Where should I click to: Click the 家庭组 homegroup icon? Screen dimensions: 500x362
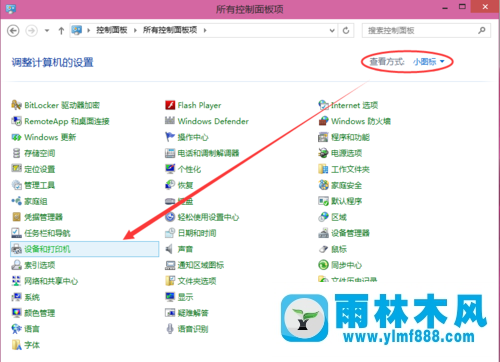coord(16,201)
